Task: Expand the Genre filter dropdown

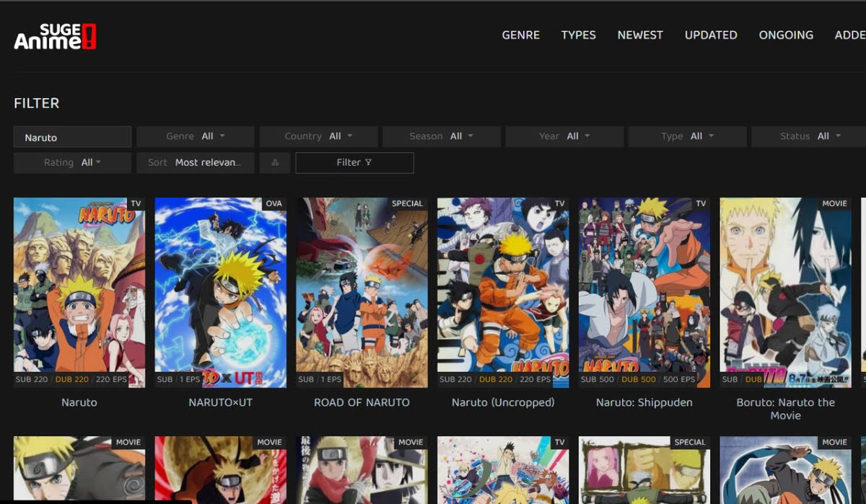Action: (x=196, y=136)
